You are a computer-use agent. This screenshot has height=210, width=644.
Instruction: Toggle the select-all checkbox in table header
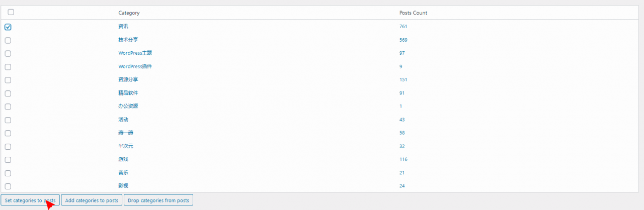11,12
